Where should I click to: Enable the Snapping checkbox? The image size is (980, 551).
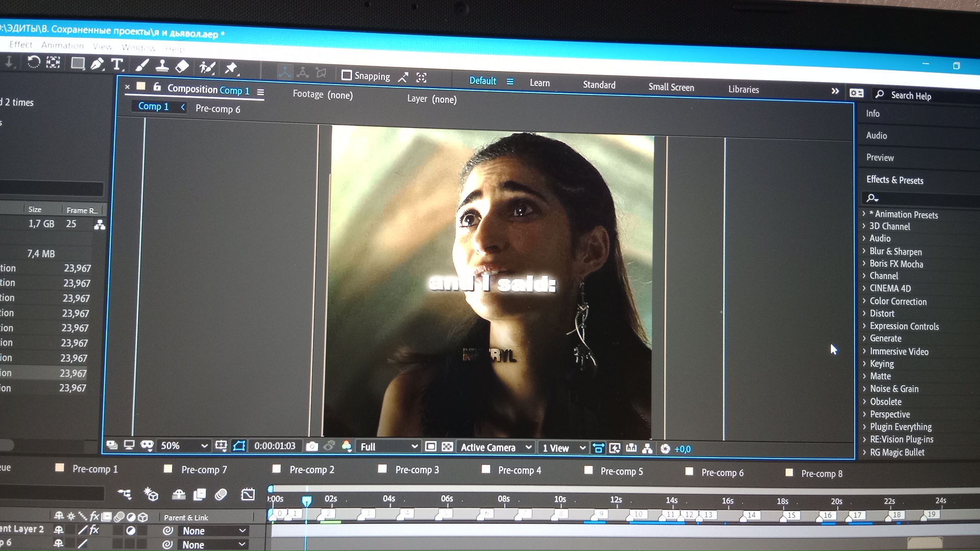tap(347, 75)
